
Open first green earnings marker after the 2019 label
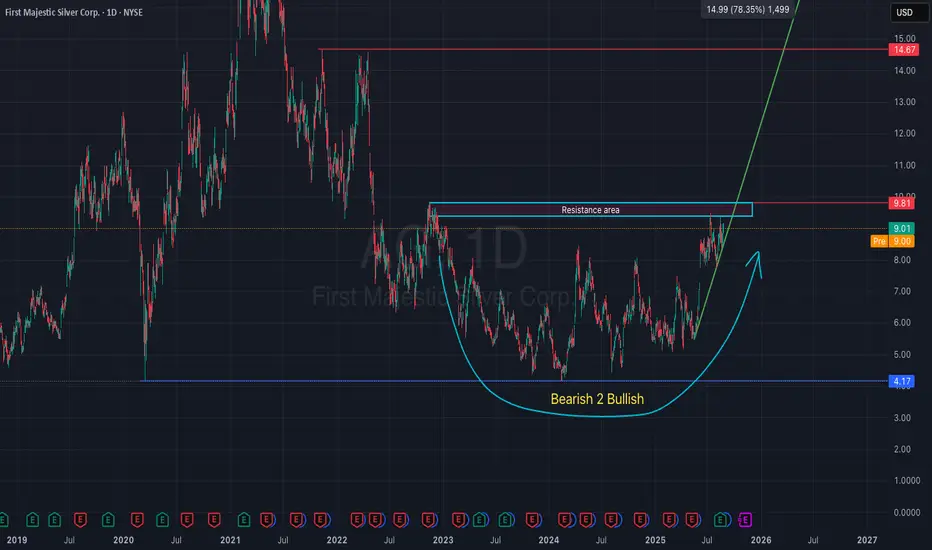(33, 520)
